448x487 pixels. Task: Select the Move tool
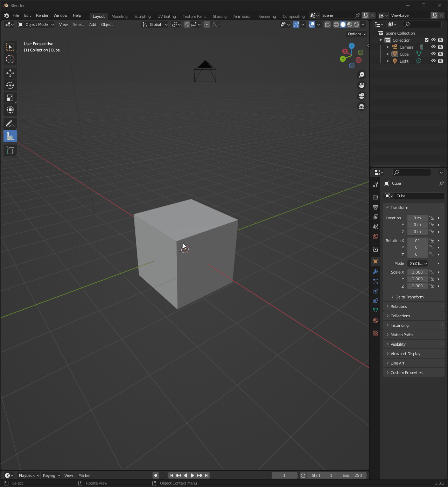tap(10, 73)
